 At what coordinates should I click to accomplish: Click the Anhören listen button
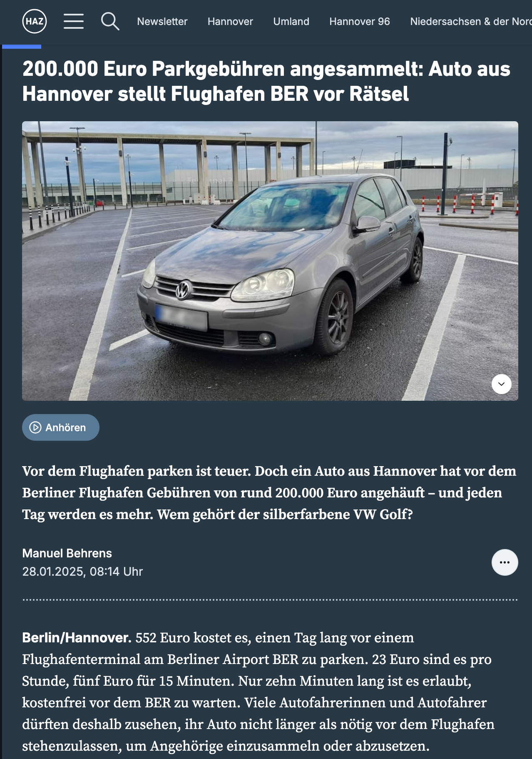tap(61, 427)
